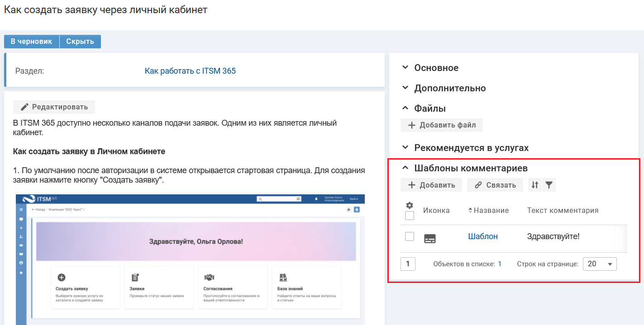Click the chain icon on Связать button
644x325 pixels.
[478, 185]
